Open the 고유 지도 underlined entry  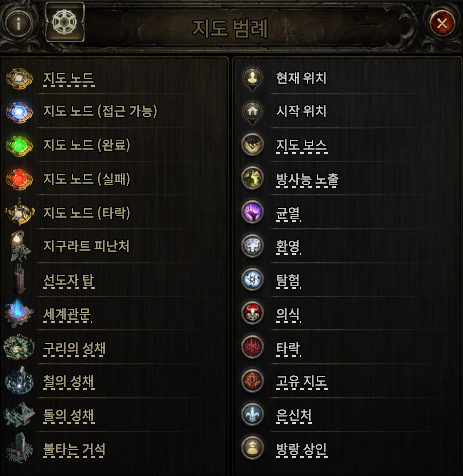point(302,382)
